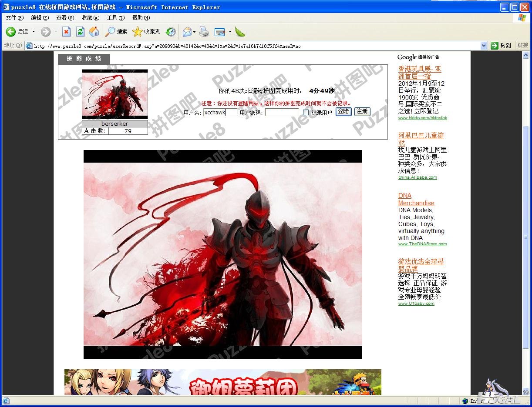
Task: Click the 用户密码 password input field
Action: point(282,113)
